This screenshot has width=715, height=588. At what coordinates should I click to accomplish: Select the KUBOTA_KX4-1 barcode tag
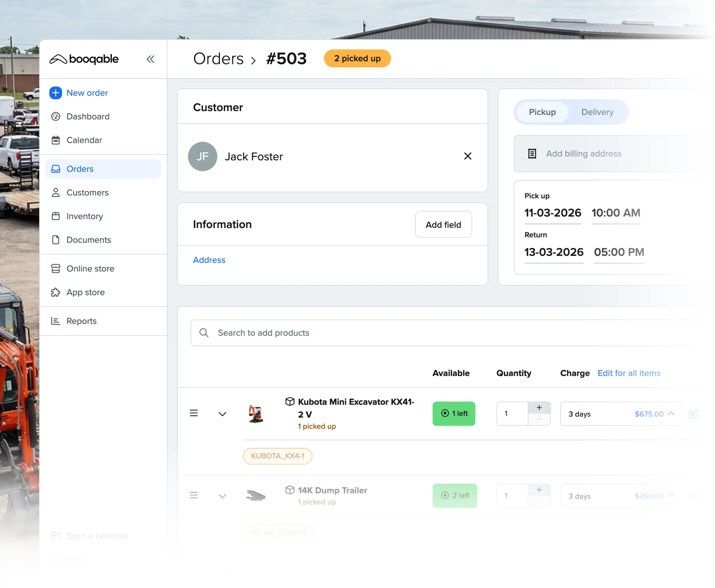tap(277, 456)
